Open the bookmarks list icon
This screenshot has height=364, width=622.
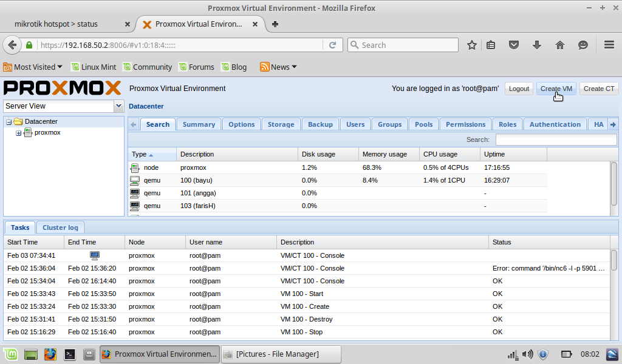pos(491,45)
